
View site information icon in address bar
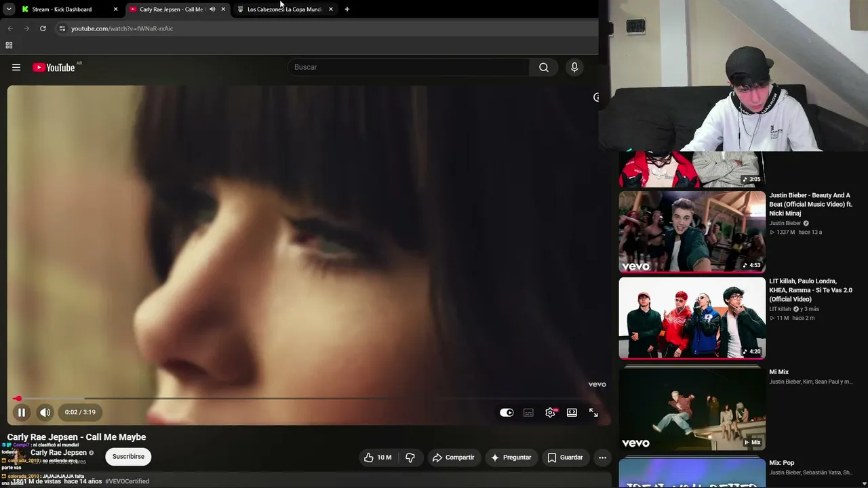62,28
